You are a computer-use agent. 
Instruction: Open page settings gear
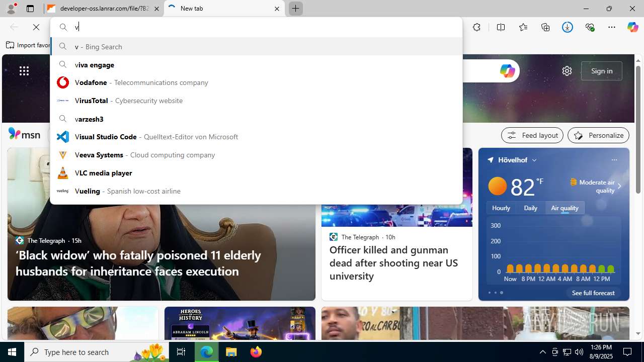(x=567, y=71)
